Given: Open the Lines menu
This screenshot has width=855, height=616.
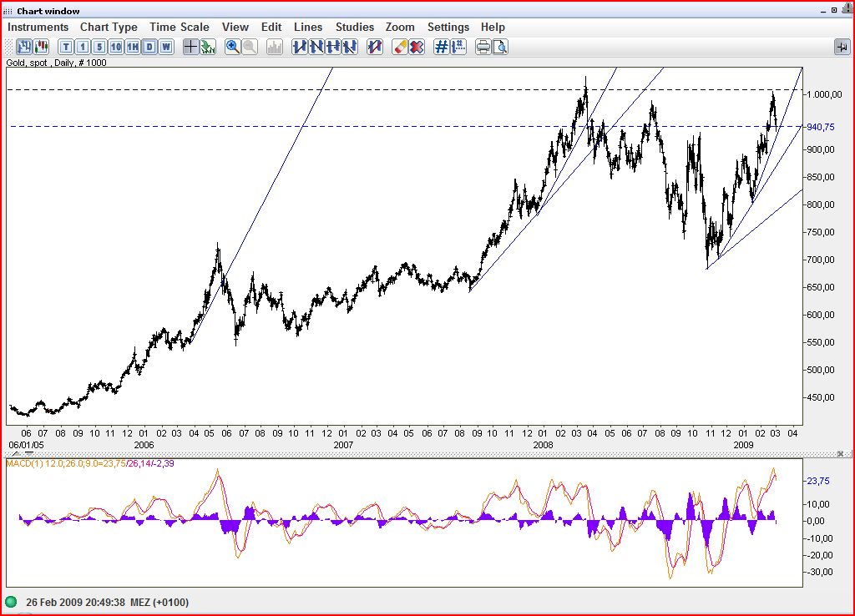Looking at the screenshot, I should coord(308,28).
